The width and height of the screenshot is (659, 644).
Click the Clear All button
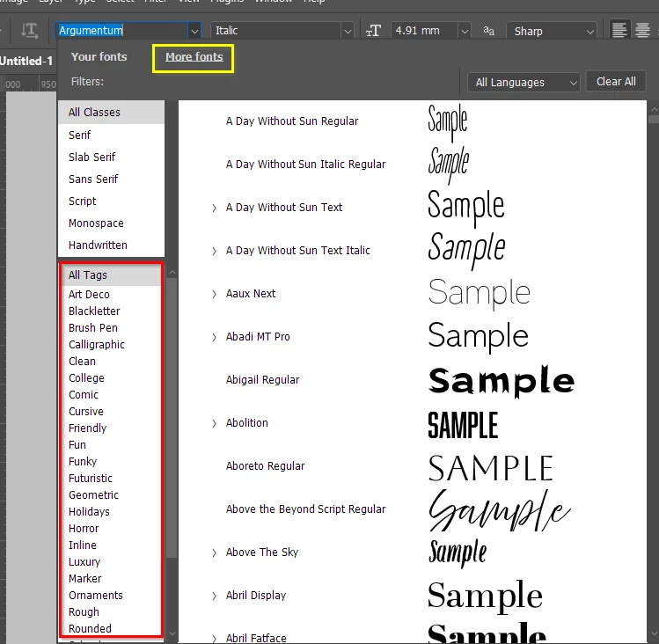[x=616, y=82]
